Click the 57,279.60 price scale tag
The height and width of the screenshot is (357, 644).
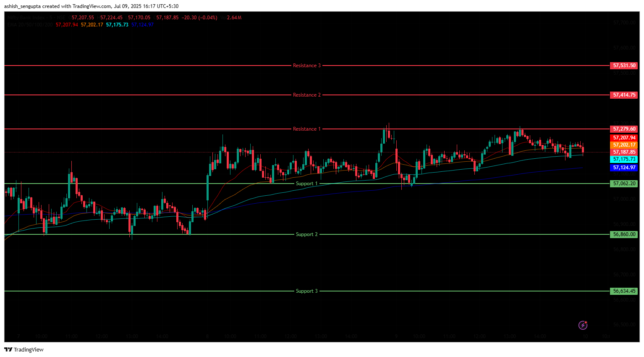[624, 129]
